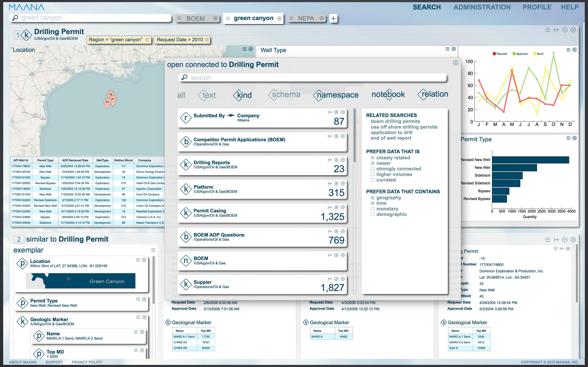Click the red Request legend swatch

tap(494, 54)
